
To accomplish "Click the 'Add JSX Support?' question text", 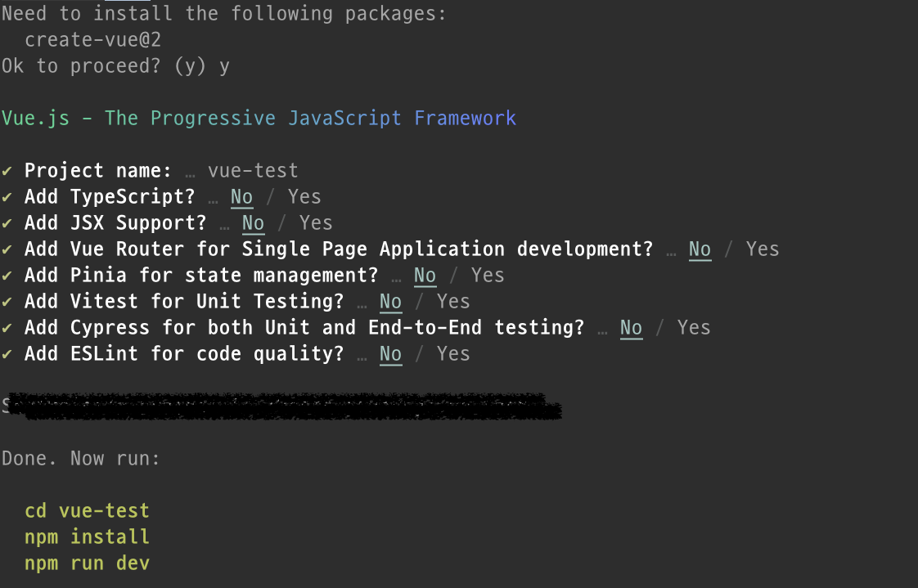I will click(115, 223).
